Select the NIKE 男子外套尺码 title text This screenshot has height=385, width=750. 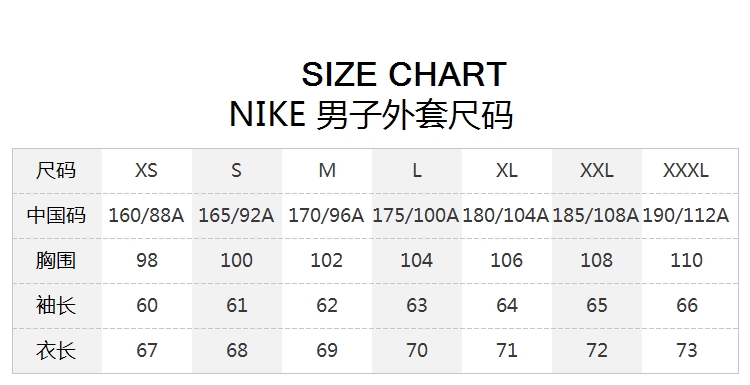pyautogui.click(x=371, y=115)
